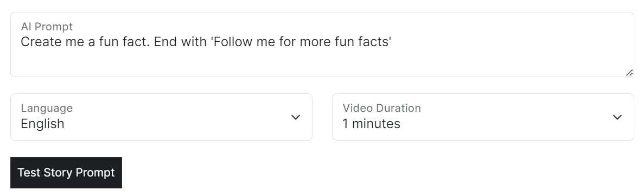Focus the AI Prompt text area
The image size is (644, 196).
[322, 45]
